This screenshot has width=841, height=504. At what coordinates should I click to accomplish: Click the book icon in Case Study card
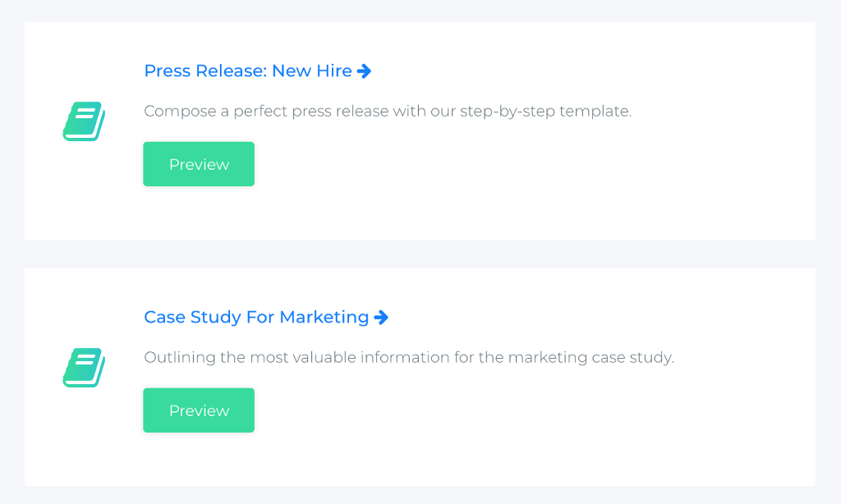coord(84,367)
